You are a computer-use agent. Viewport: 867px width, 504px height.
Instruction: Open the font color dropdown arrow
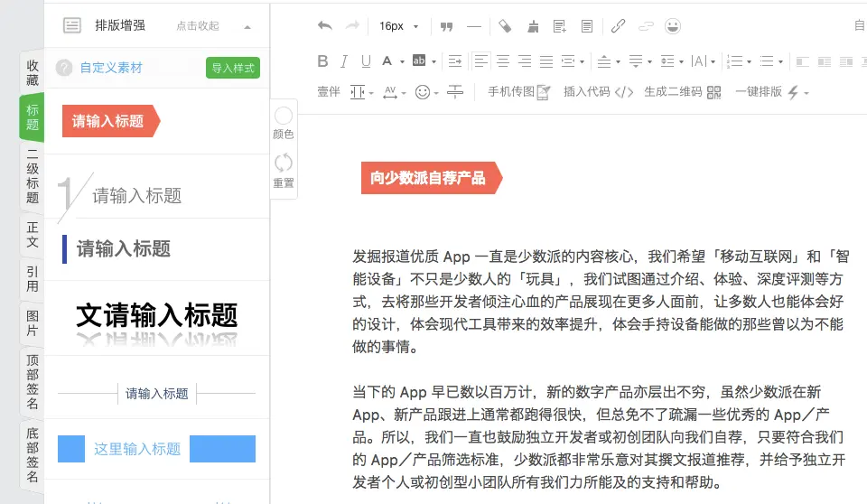coord(402,62)
